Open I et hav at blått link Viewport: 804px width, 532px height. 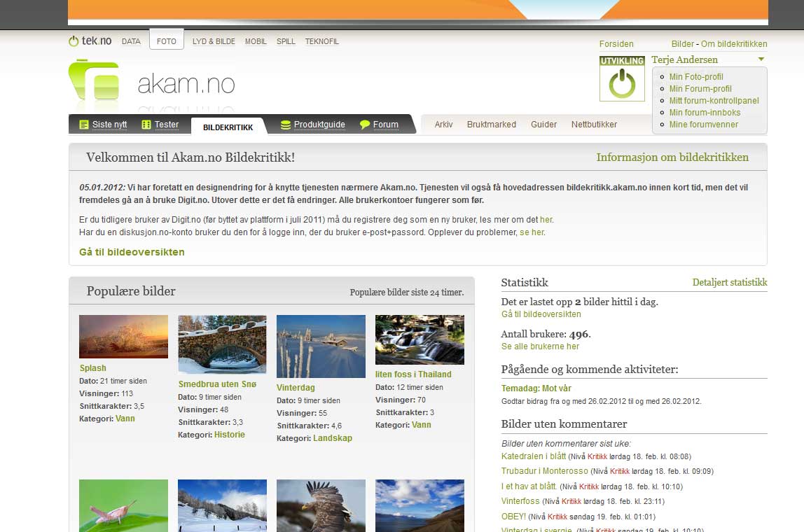pos(529,486)
